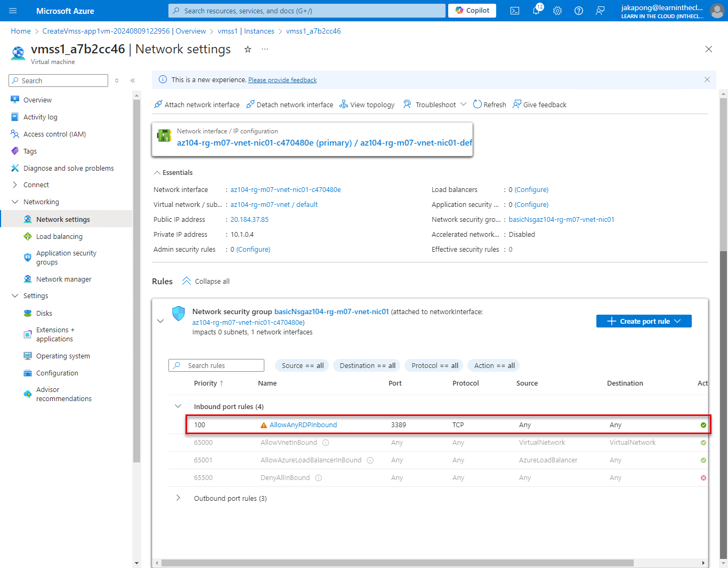Open Operating system
Image resolution: width=728 pixels, height=568 pixels.
coord(63,356)
